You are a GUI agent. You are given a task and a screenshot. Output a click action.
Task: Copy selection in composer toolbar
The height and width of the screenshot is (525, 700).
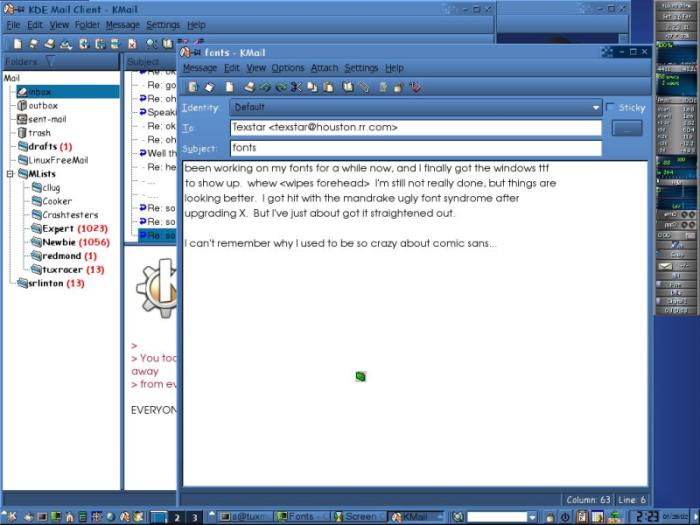point(312,87)
